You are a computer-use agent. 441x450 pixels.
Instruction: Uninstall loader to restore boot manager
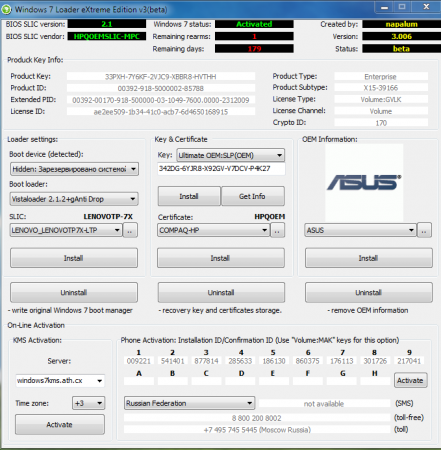[x=74, y=293]
